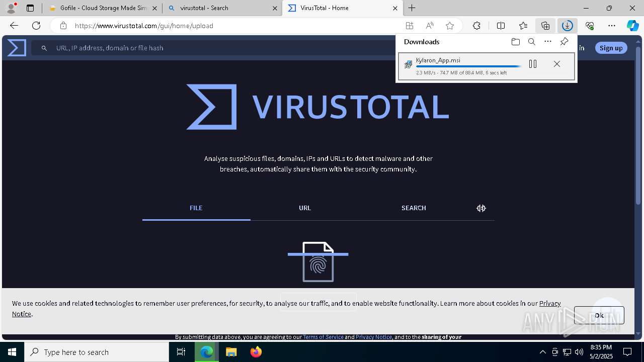This screenshot has height=362, width=644.
Task: Open the API icon tab beside SEARCH
Action: (481, 208)
